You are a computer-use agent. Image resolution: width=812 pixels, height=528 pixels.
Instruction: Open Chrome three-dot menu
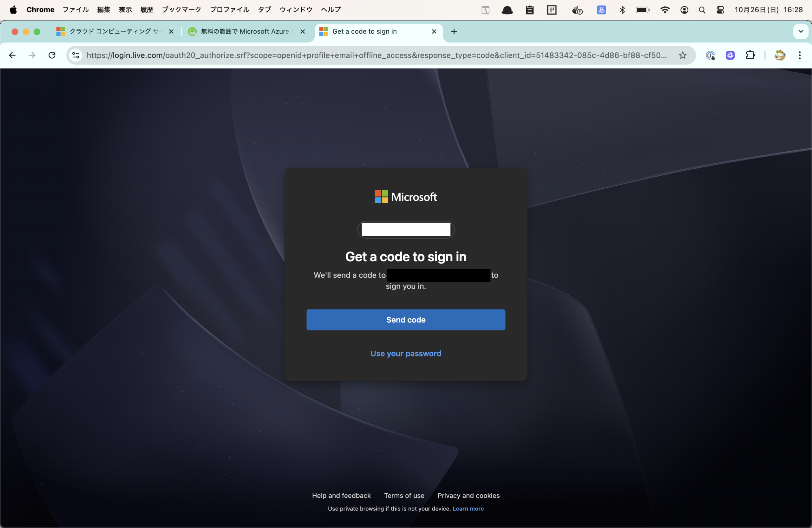[x=800, y=55]
